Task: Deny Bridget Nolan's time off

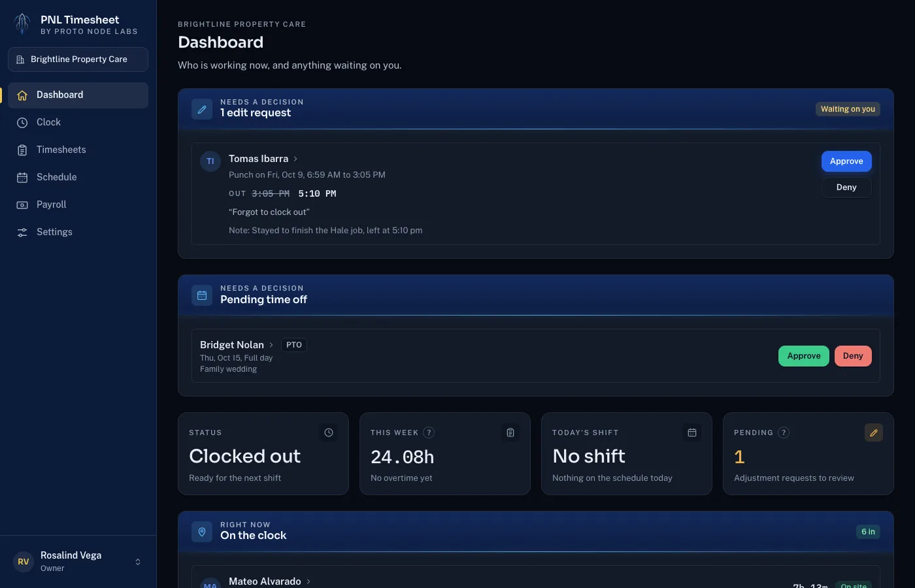Action: [853, 356]
